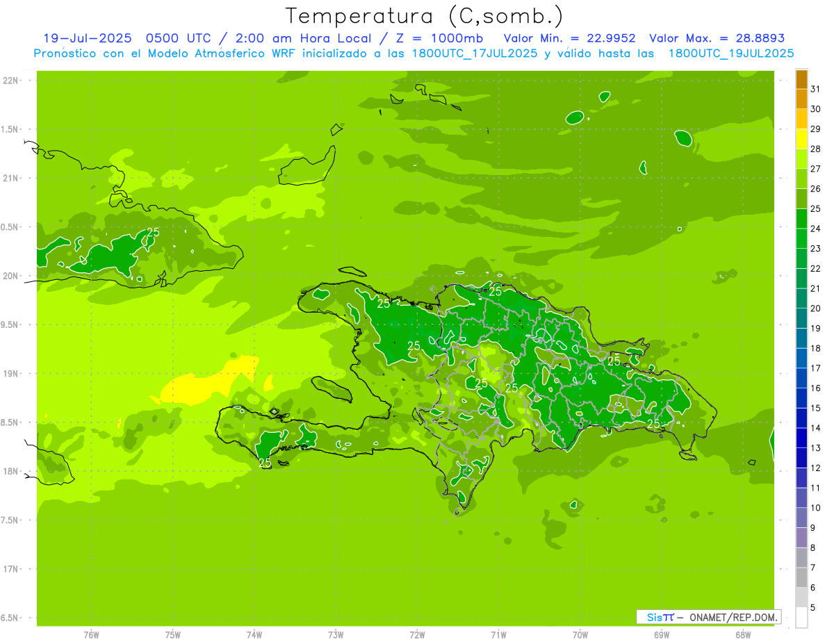The height and width of the screenshot is (644, 834).
Task: Click the "74W" longitude axis label
Action: [x=254, y=635]
